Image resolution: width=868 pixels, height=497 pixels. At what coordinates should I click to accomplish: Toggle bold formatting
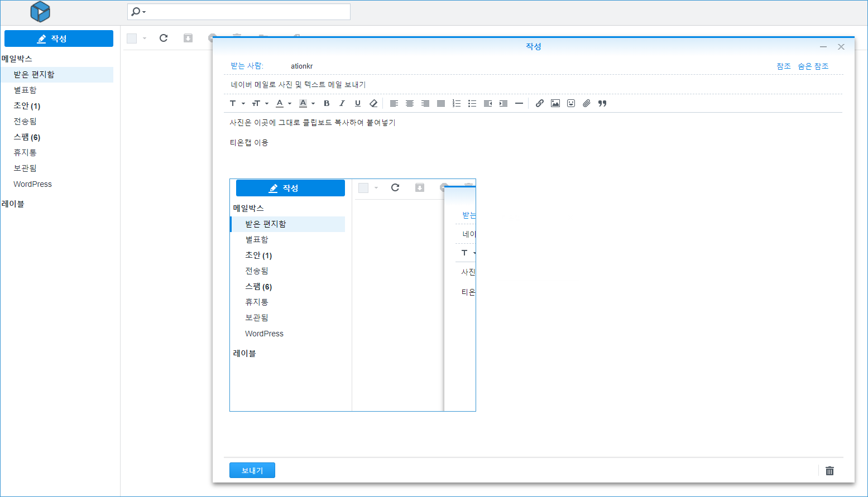327,103
